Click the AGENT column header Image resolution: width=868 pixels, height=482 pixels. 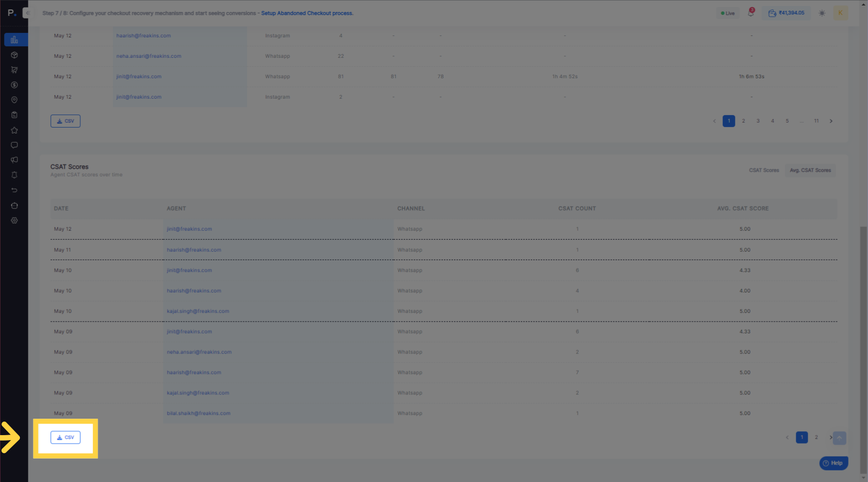pyautogui.click(x=176, y=208)
